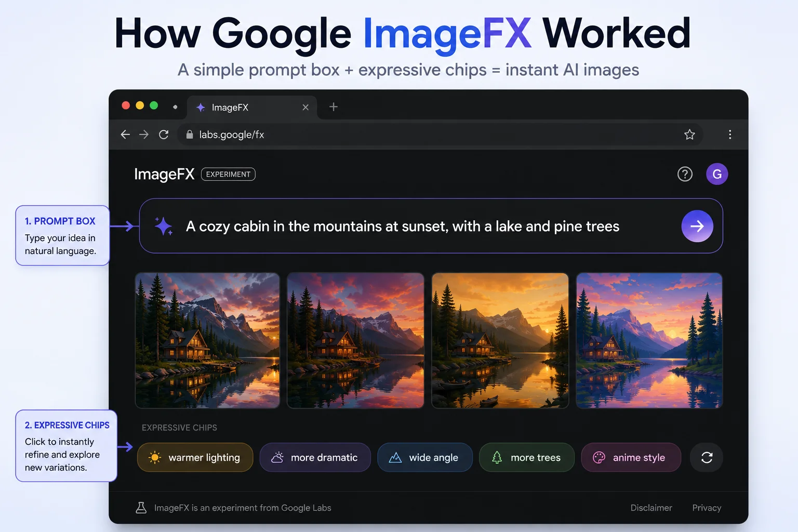Submit prompt with purple arrow button
798x532 pixels.
tap(697, 226)
